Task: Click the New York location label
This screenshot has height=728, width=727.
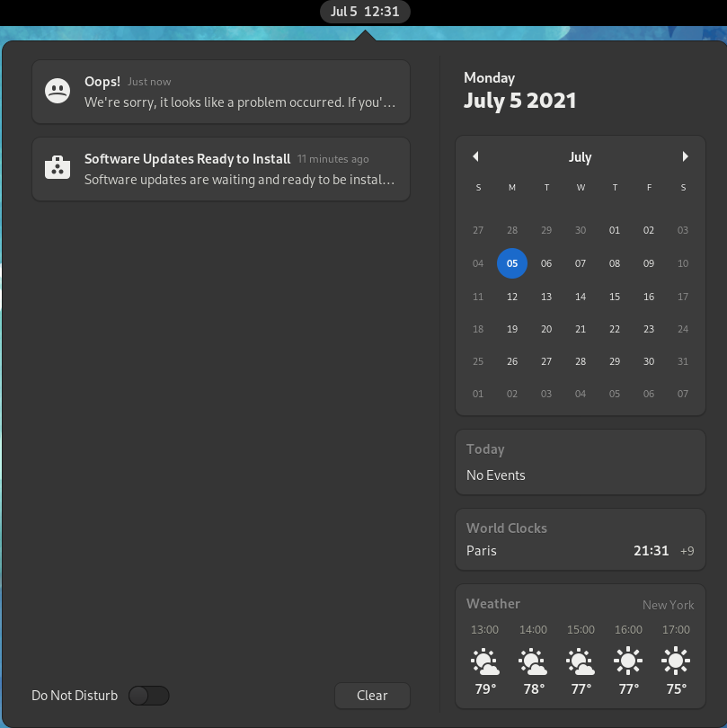Action: tap(668, 605)
